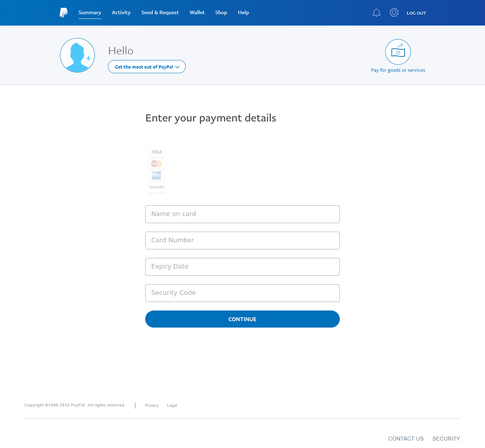Click the LOG OUT link
The width and height of the screenshot is (485, 448).
point(416,13)
